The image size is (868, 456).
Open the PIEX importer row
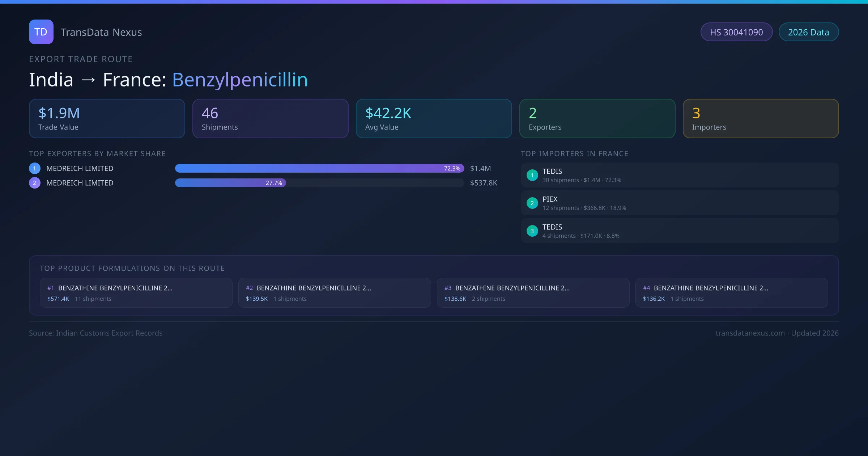679,203
